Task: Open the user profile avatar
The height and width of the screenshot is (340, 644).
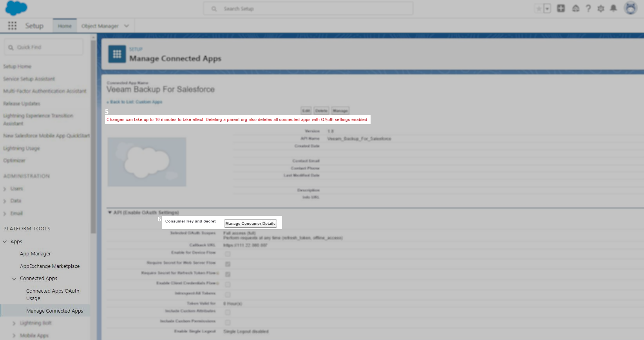Action: (x=631, y=8)
